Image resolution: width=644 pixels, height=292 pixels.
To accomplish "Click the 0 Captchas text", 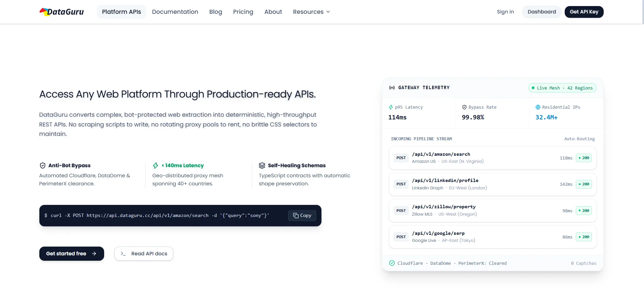I will coord(584,263).
